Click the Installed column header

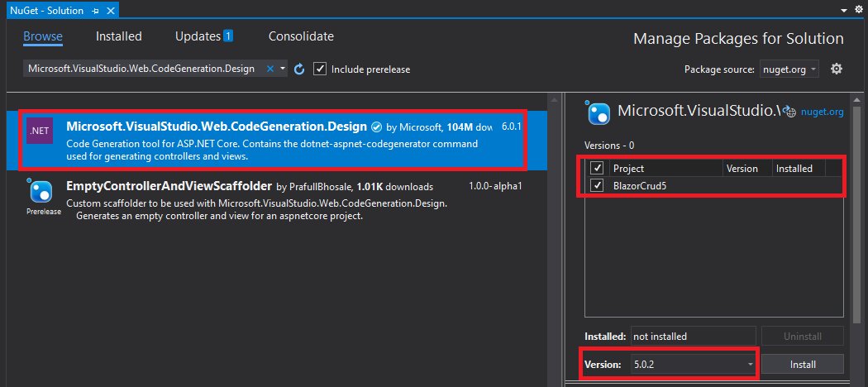[x=799, y=169]
